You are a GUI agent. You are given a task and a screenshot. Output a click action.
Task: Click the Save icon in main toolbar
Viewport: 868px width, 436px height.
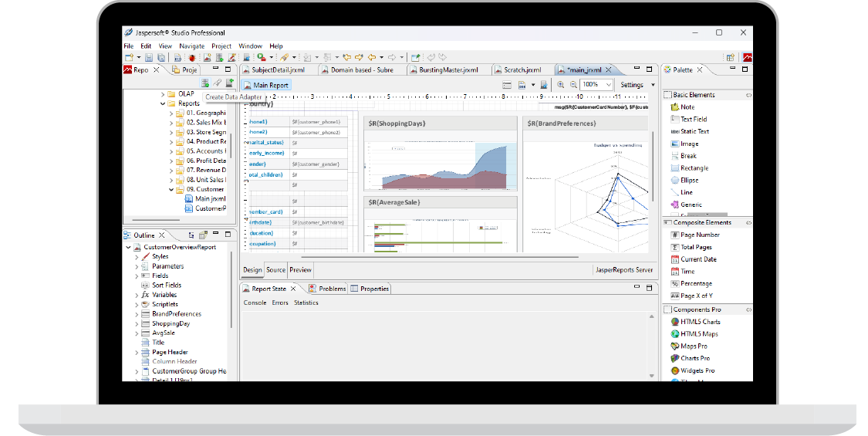pyautogui.click(x=148, y=58)
